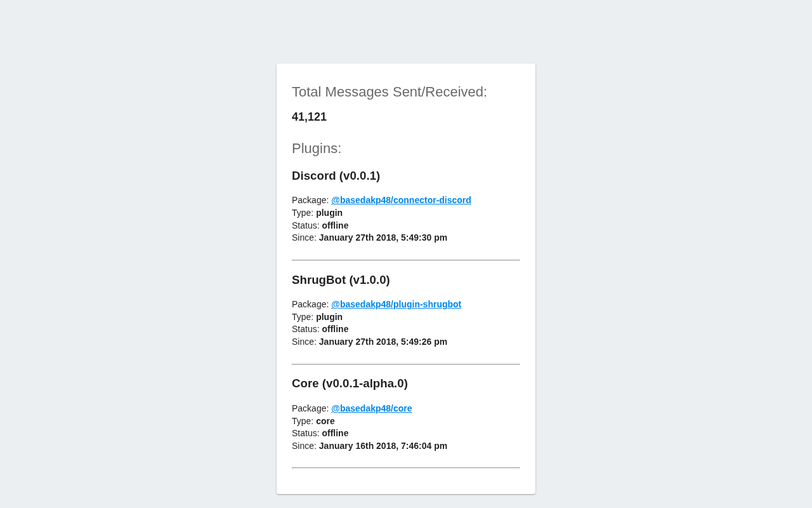This screenshot has height=508, width=812.
Task: Click ShrugBot's since date, 5:49:26 pm
Action: (x=383, y=342)
